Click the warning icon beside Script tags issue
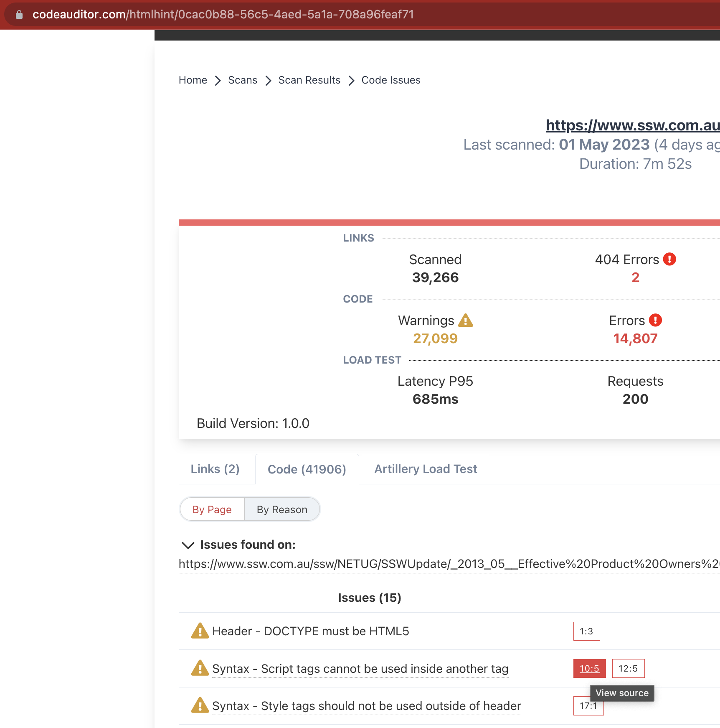The height and width of the screenshot is (728, 720). coord(200,668)
